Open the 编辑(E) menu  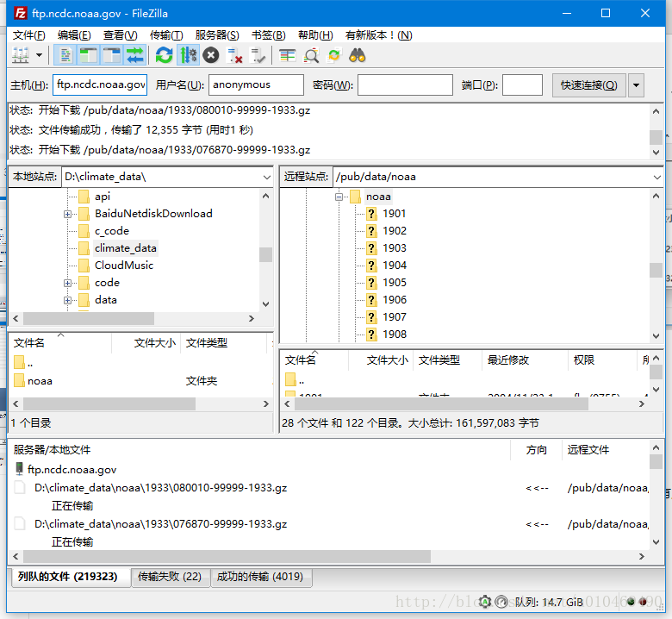[74, 35]
